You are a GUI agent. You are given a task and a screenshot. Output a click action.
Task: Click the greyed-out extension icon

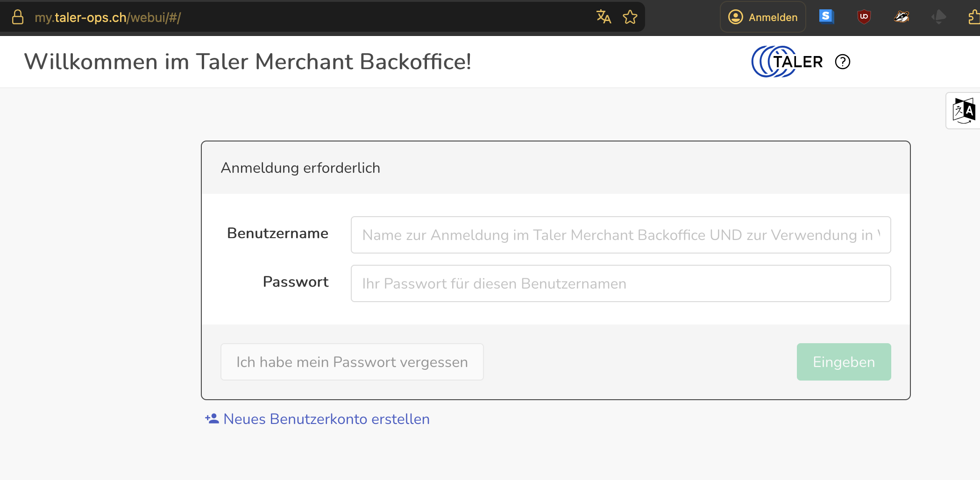click(x=938, y=17)
